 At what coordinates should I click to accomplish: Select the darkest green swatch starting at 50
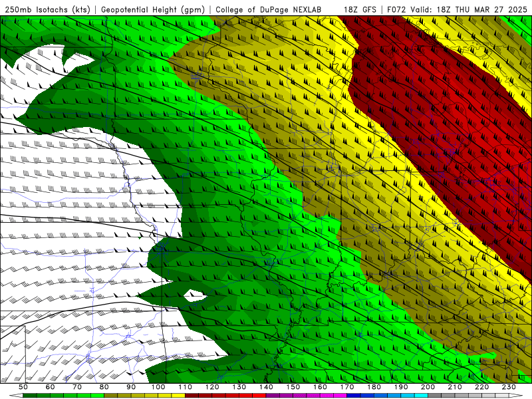click(x=29, y=396)
